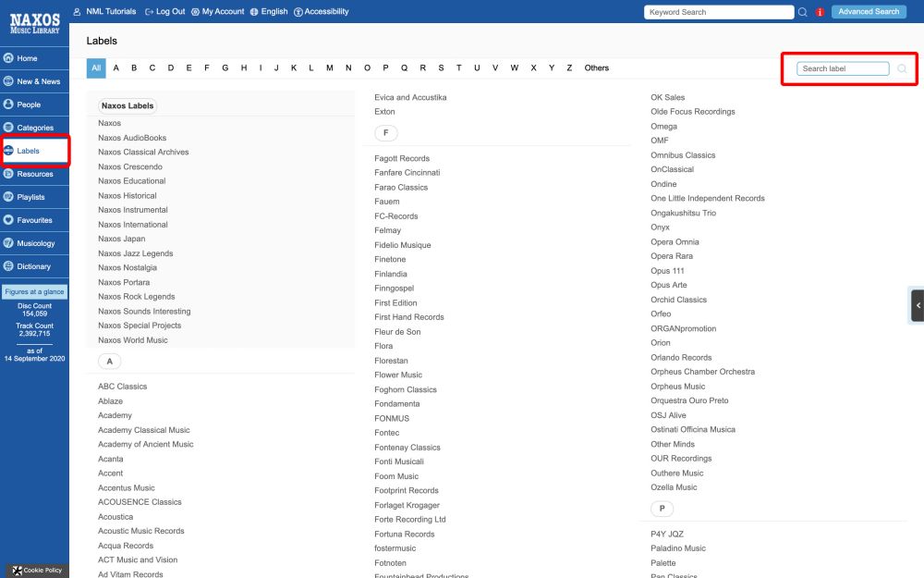924x578 pixels.
Task: Open the Fanfare Cincinnati label
Action: coord(407,172)
